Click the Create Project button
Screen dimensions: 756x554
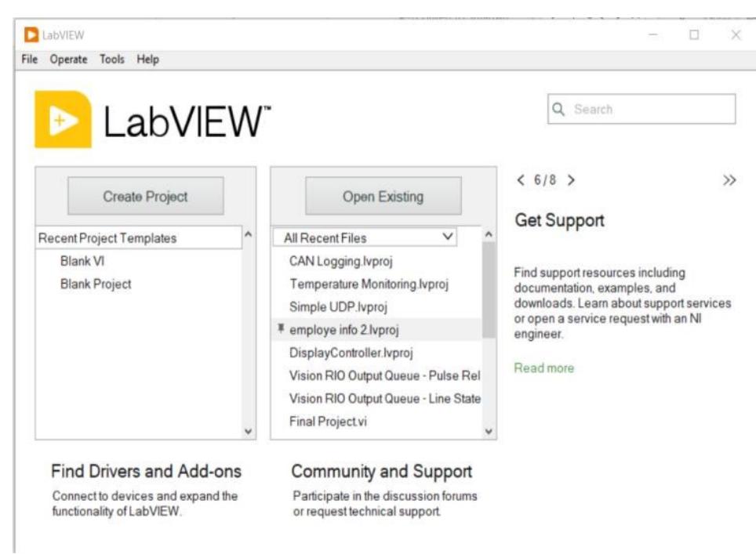coord(146,196)
